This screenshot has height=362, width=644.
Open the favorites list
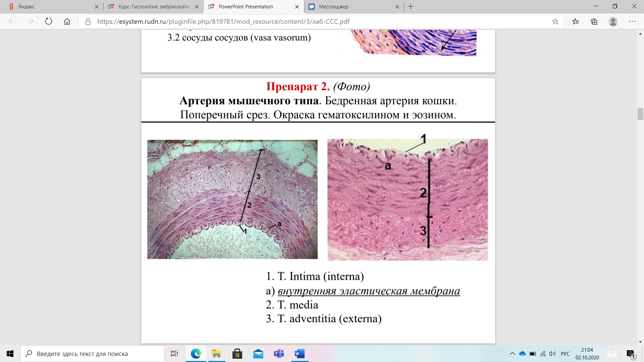pos(576,21)
